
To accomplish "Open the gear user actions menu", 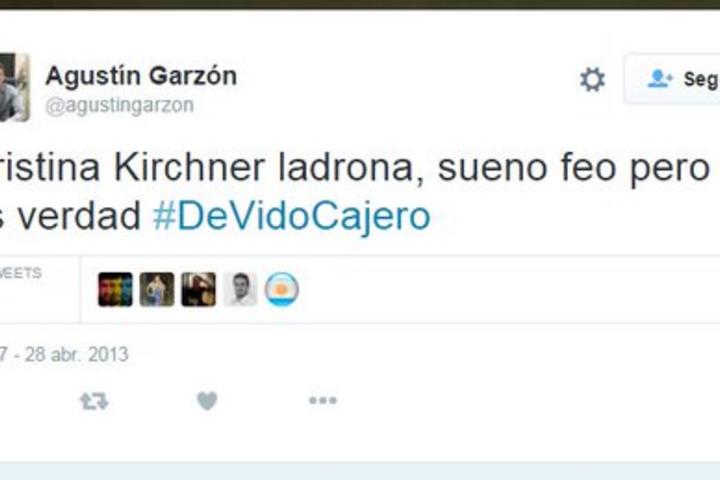I will click(592, 80).
